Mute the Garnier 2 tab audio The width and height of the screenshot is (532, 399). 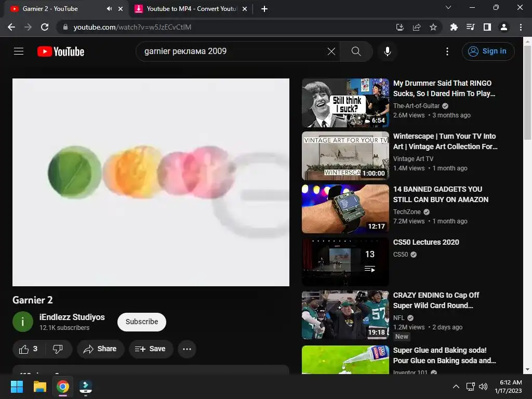tap(109, 9)
